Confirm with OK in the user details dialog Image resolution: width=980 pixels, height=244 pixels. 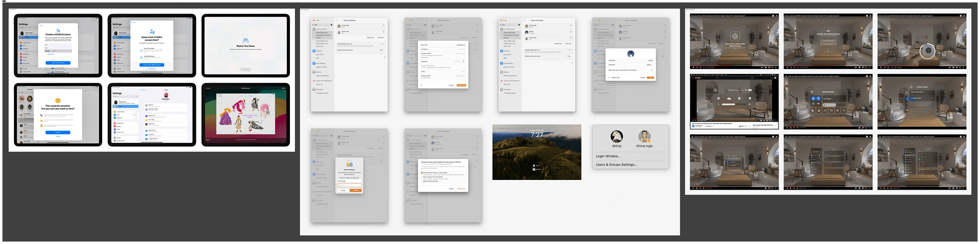point(650,78)
